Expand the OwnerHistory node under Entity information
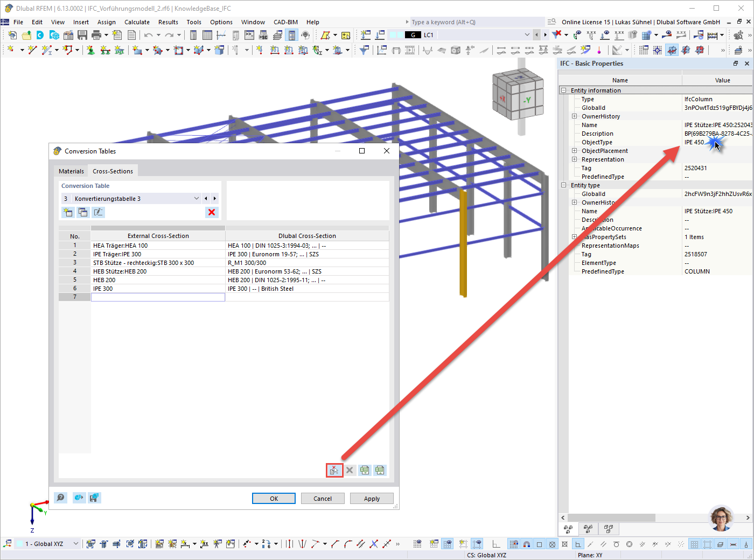The height and width of the screenshot is (560, 754). (574, 116)
